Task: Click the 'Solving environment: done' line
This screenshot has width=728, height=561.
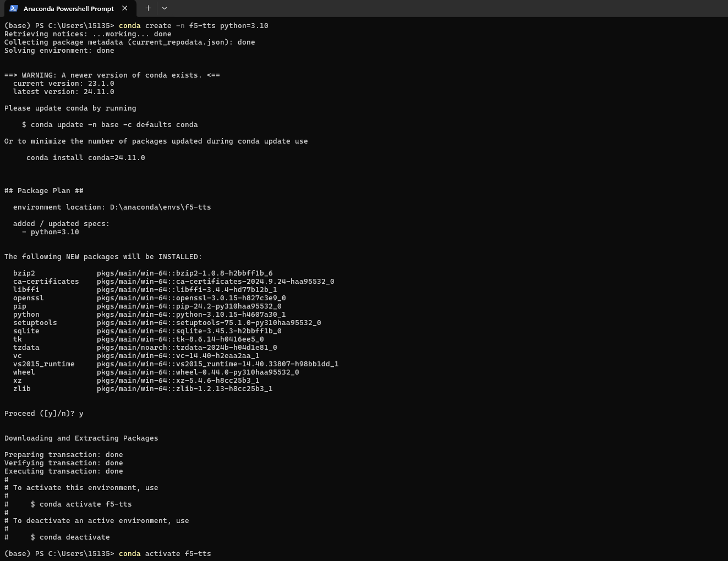Action: point(59,51)
